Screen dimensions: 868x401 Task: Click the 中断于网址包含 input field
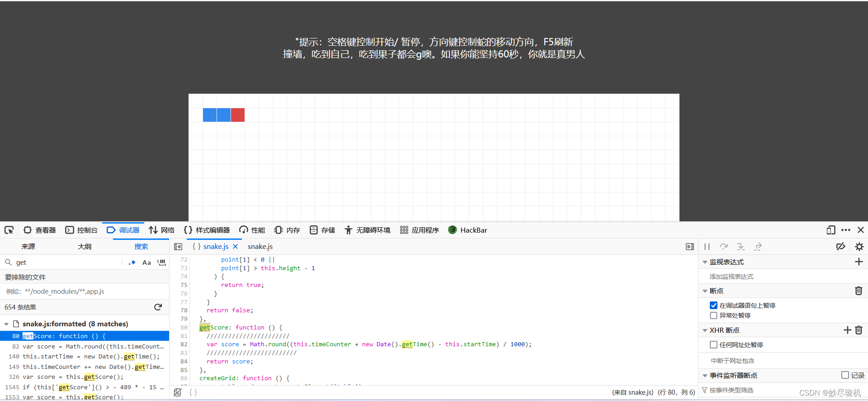tap(783, 361)
